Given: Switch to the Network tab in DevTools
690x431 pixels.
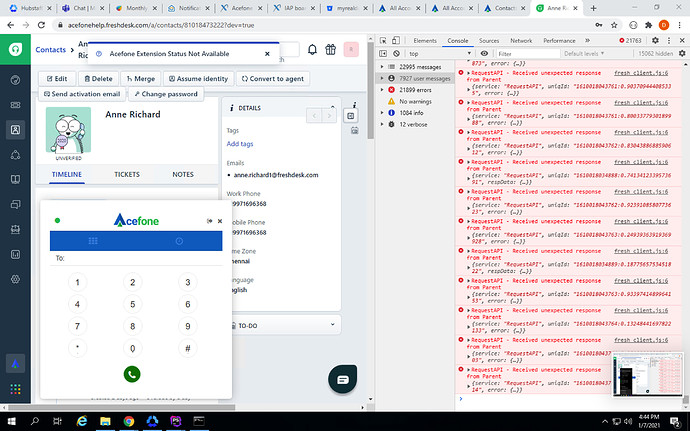Looking at the screenshot, I should (x=521, y=41).
